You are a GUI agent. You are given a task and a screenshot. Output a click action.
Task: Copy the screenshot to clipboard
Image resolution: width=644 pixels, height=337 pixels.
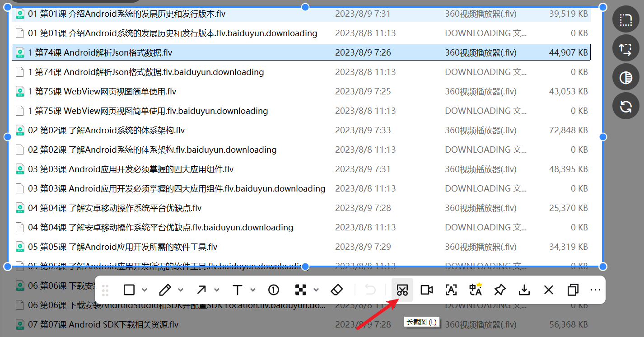coord(573,290)
